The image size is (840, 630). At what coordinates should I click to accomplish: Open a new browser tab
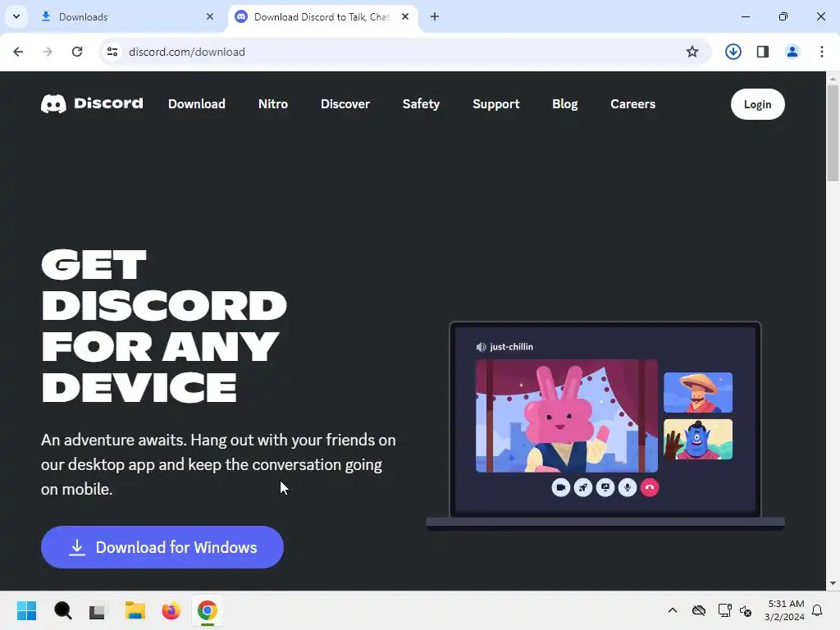coord(435,16)
